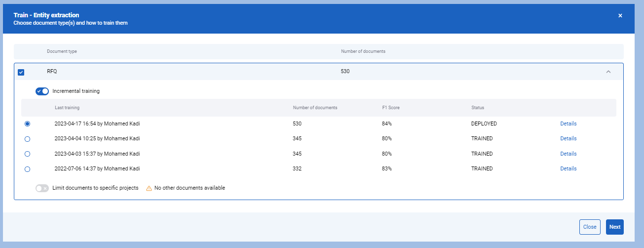Click the warning triangle icon
Image resolution: width=644 pixels, height=248 pixels.
(x=149, y=188)
